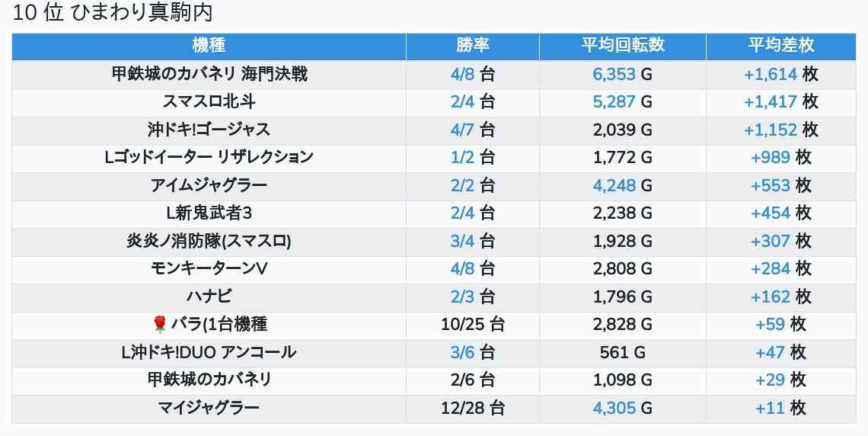Click the マイジャグラー machine name

209,408
